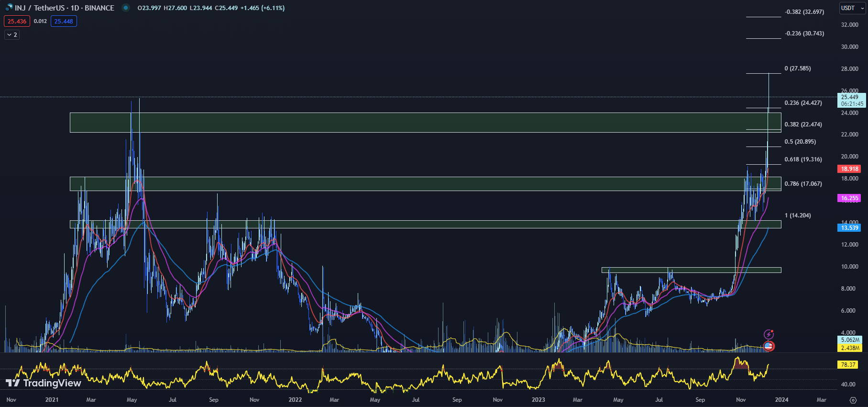This screenshot has height=407, width=868.
Task: Click the blue 13.539 moving average price tag
Action: 849,228
